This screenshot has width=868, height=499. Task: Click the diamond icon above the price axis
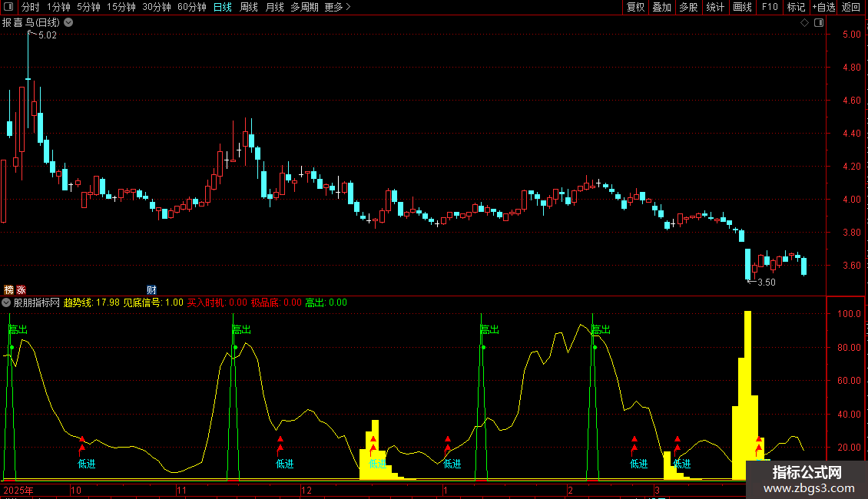click(x=805, y=23)
